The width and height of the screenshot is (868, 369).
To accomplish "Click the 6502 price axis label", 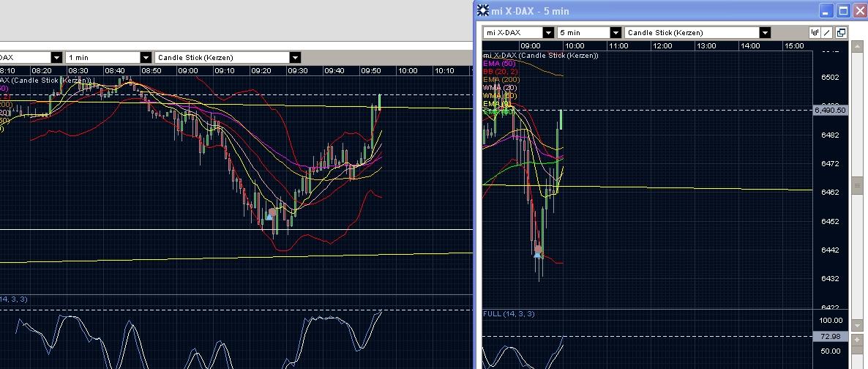I will (831, 77).
